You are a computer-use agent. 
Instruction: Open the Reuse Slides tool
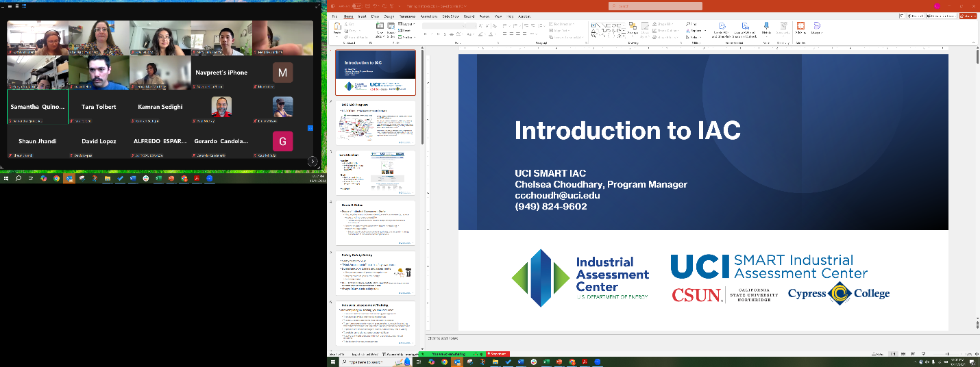click(x=391, y=29)
